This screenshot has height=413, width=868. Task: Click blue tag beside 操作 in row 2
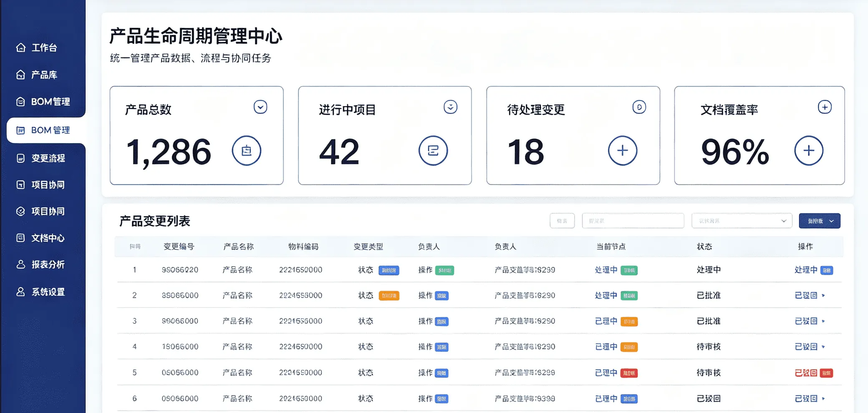(442, 296)
